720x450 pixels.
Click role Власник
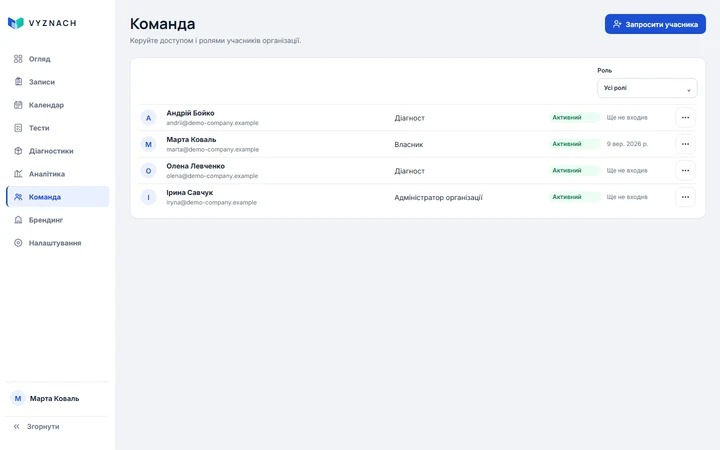[409, 144]
